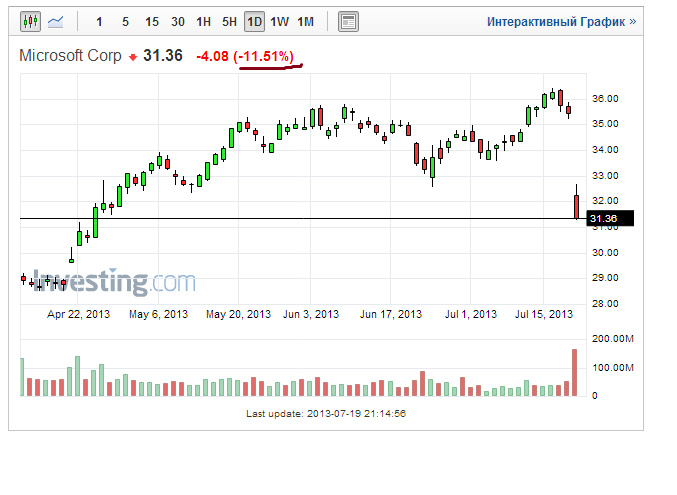Click the (-11.51%) percent change

pyautogui.click(x=263, y=56)
